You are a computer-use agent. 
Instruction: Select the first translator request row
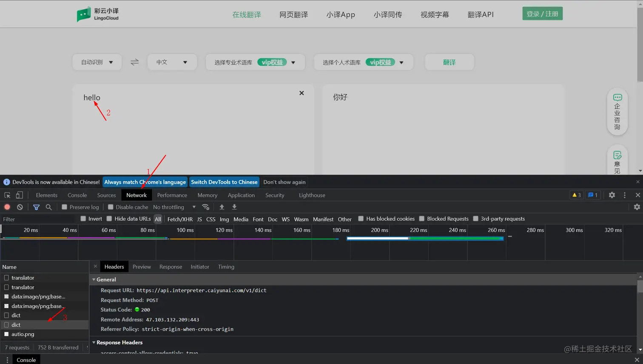point(45,278)
